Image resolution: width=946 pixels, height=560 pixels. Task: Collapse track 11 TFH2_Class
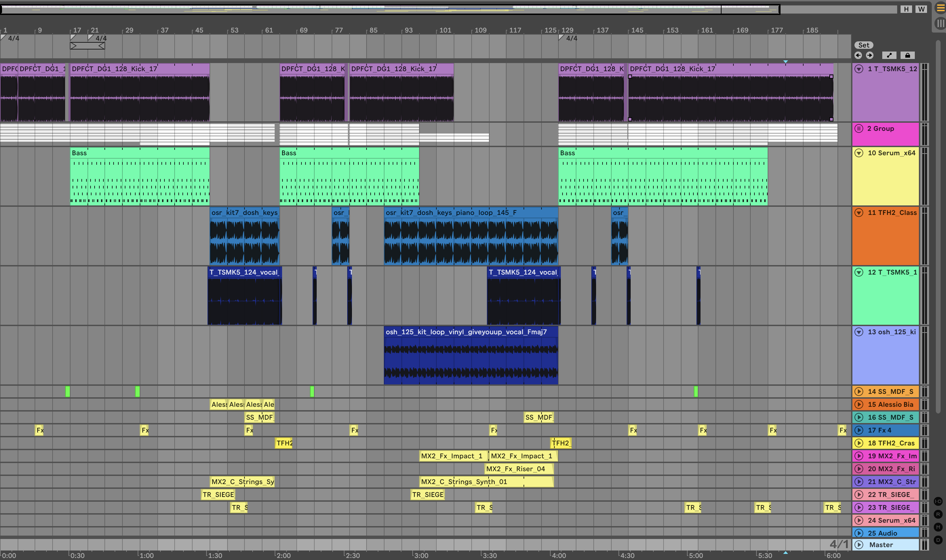tap(859, 213)
